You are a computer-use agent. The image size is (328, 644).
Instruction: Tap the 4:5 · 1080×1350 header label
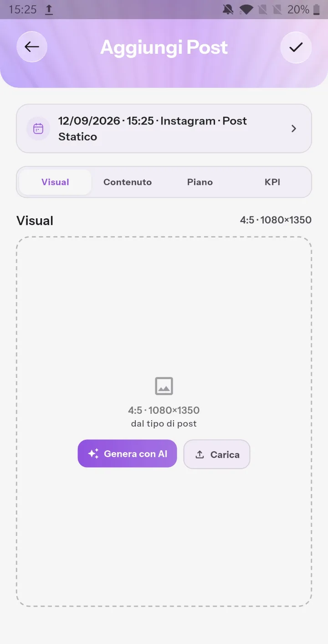pos(276,220)
